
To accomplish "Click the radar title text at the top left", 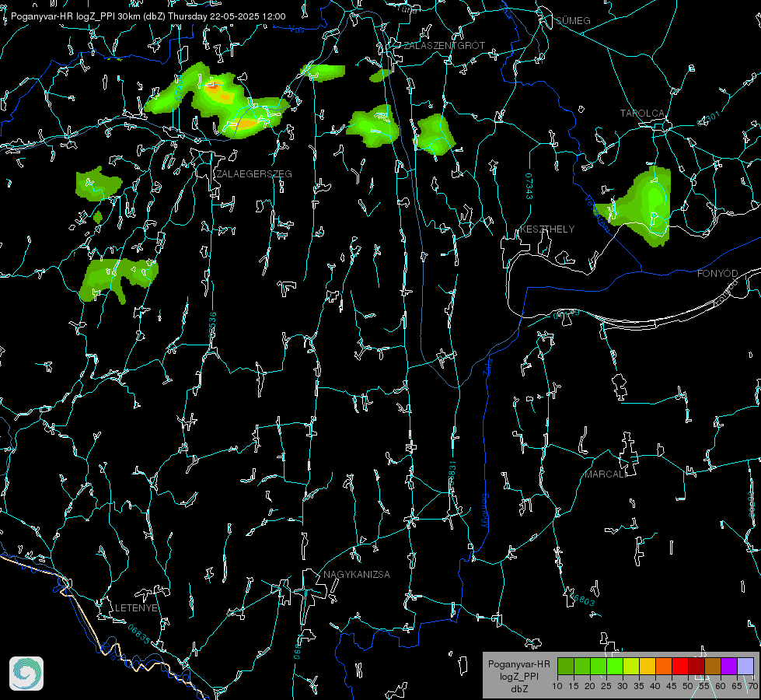I will 148,16.
